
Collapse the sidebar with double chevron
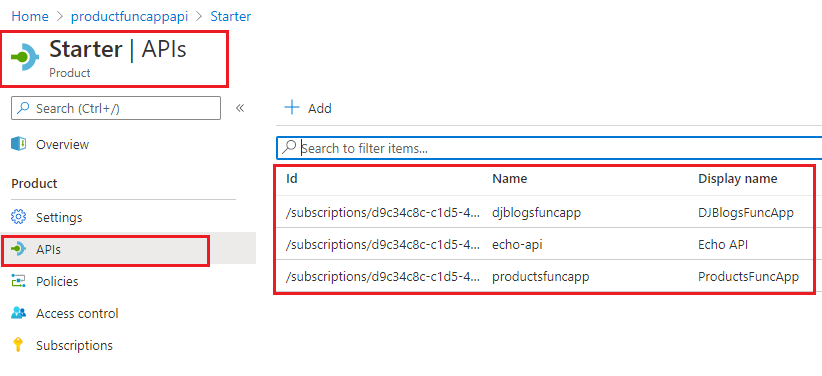(x=240, y=108)
